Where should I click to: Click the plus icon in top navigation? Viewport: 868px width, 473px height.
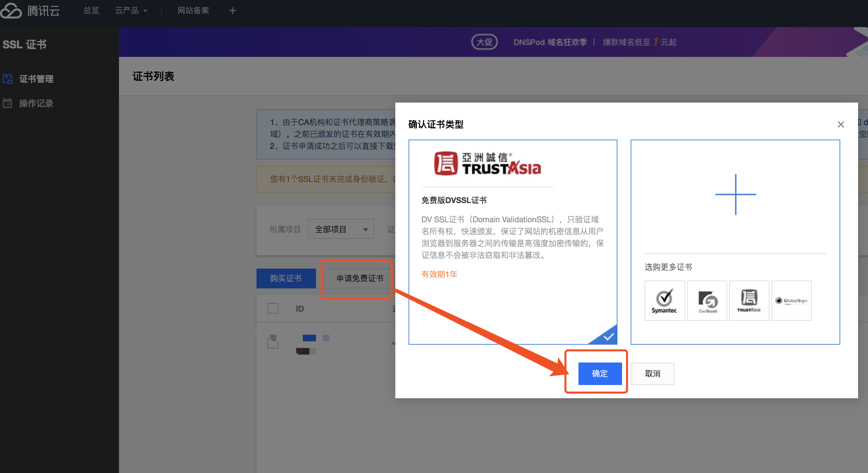tap(232, 11)
